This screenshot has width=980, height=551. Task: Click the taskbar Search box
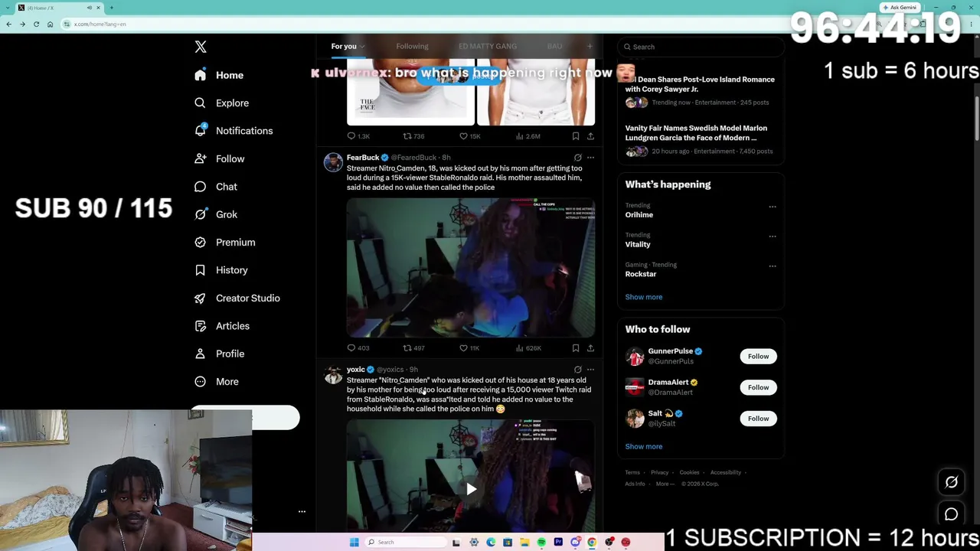point(406,543)
